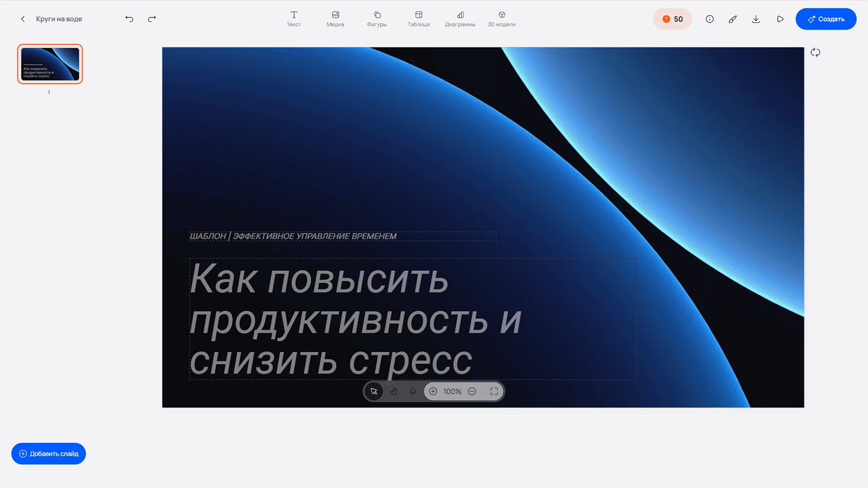This screenshot has height=488, width=868.
Task: Switch to the hand pan tool
Action: click(x=394, y=392)
